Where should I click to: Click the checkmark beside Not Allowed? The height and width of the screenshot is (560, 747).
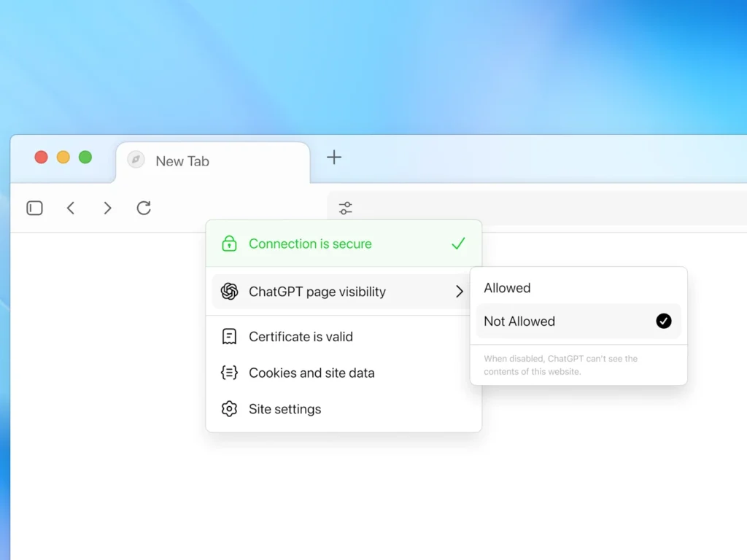coord(663,321)
